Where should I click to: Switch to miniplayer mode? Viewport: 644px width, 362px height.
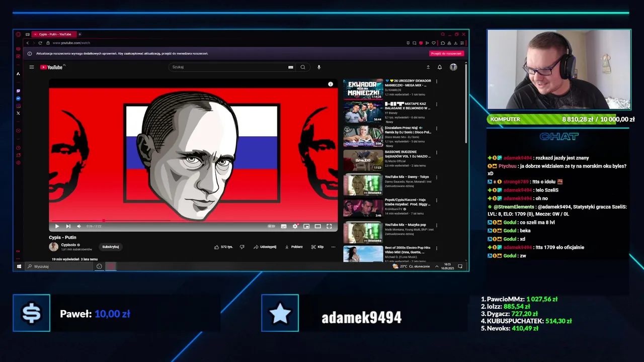click(x=306, y=226)
